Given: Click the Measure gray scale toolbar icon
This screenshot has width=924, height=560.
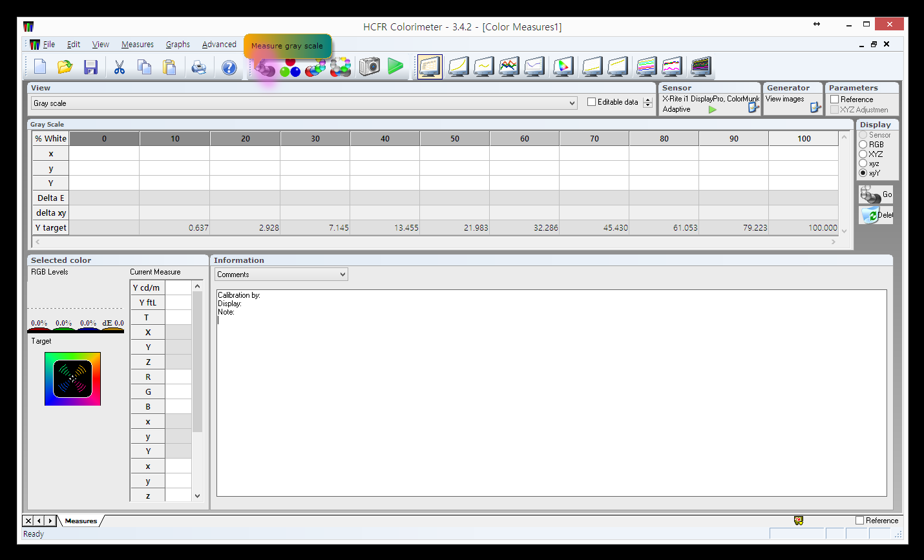Looking at the screenshot, I should (264, 67).
